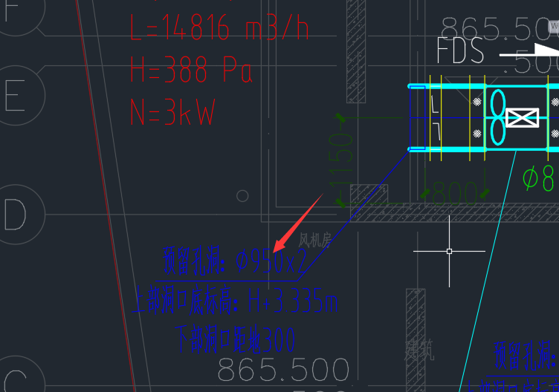The image size is (559, 392).
Task: Select the gray elevation text "865.500" at the bottom
Action: pos(283,370)
